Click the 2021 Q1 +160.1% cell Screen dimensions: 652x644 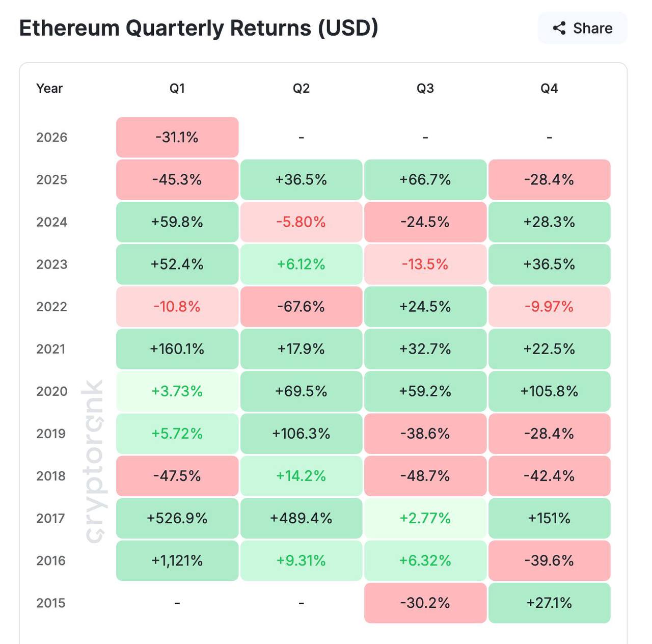tap(177, 348)
